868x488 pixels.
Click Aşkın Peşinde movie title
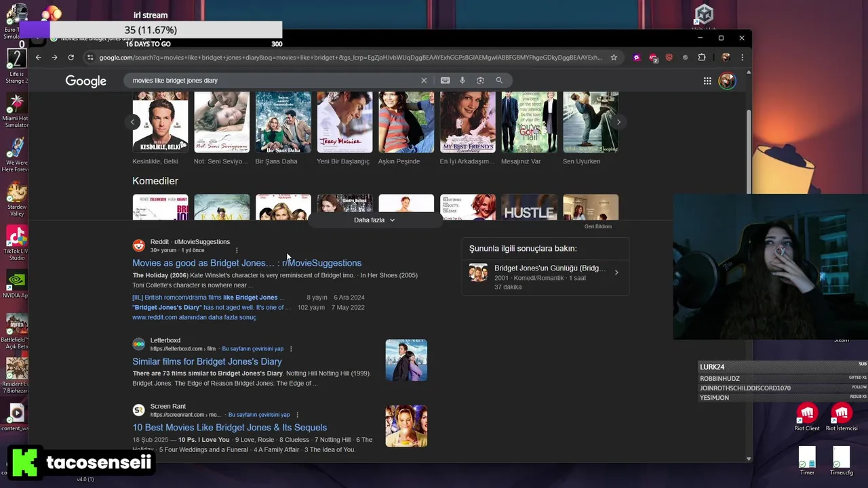[399, 161]
